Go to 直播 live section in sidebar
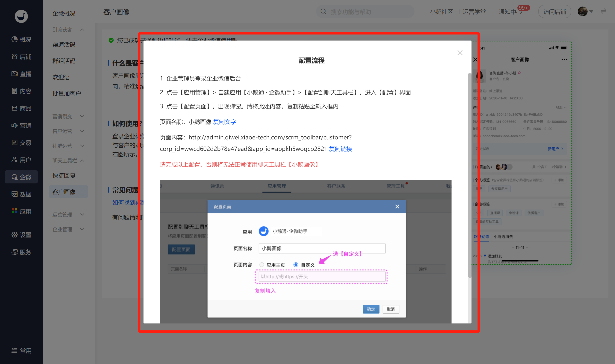This screenshot has height=364, width=615. (21, 74)
